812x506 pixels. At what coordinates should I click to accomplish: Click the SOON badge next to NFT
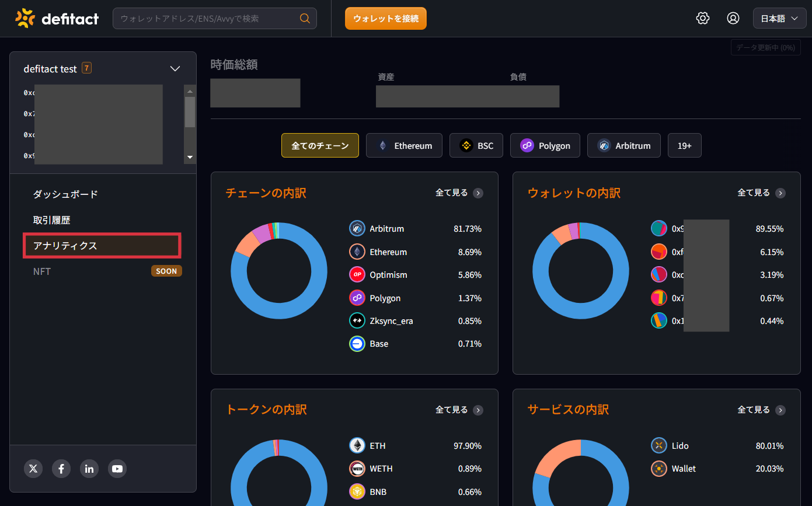pos(166,271)
